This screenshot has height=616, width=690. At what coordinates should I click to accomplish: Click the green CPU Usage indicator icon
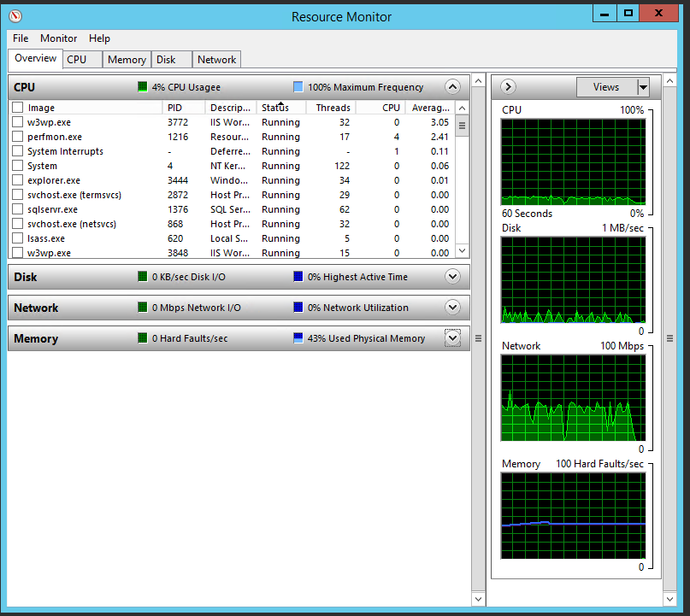pyautogui.click(x=142, y=87)
